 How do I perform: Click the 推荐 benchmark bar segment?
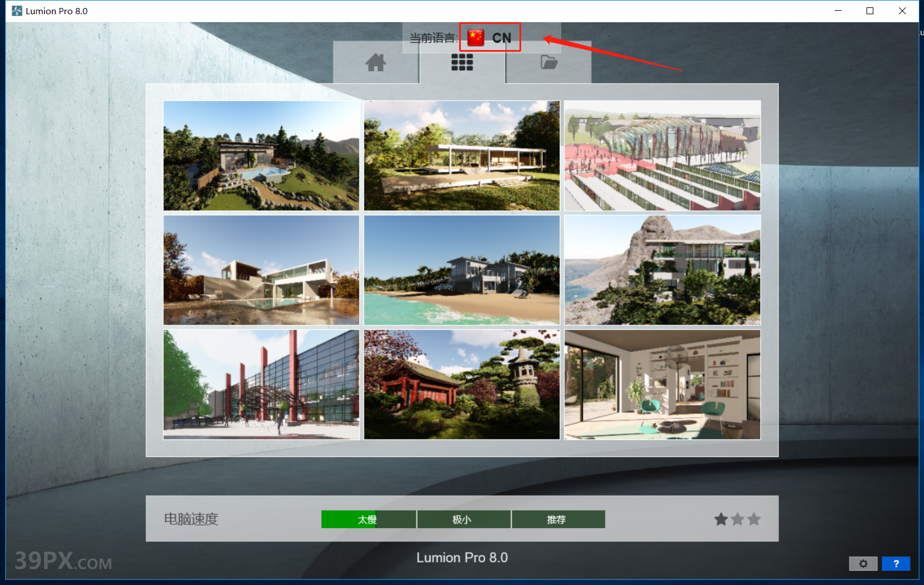(x=558, y=519)
